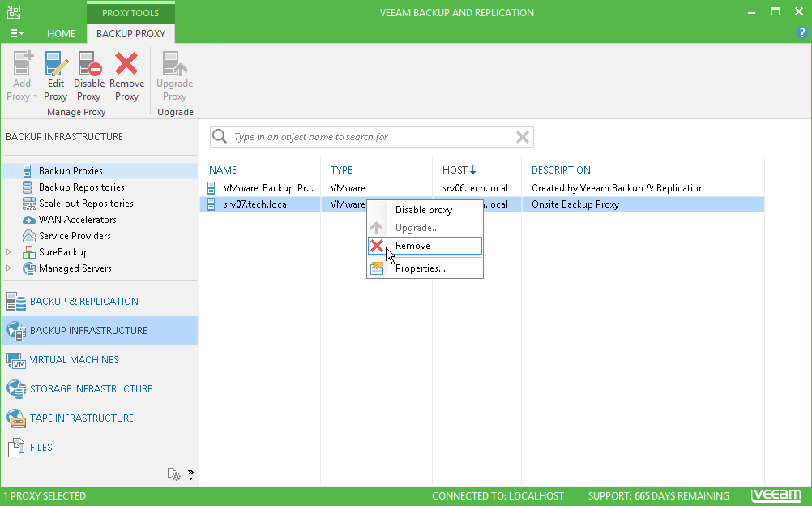Select Backup Proxies in the tree

point(71,171)
